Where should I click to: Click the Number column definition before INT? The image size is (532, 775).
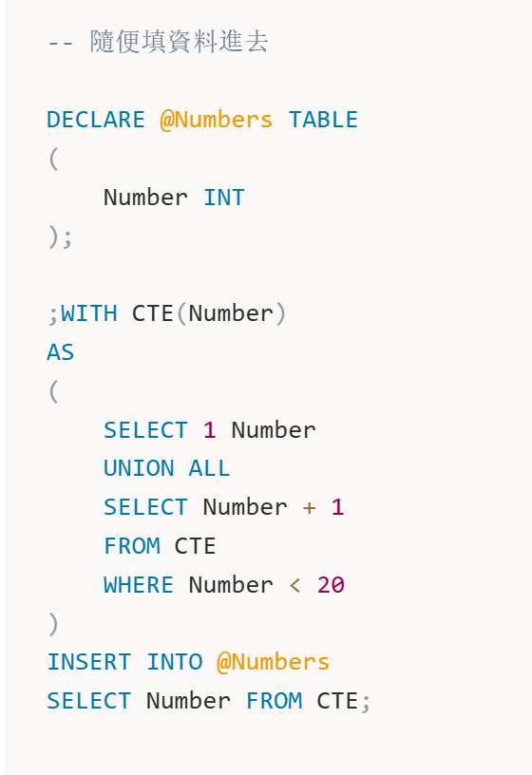click(x=145, y=198)
